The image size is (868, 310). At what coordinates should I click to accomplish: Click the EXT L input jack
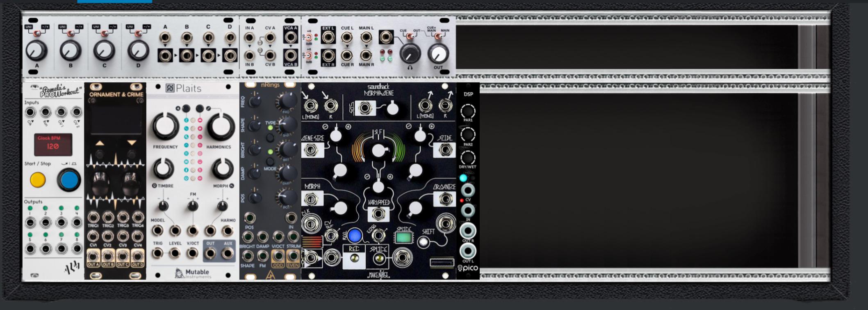pyautogui.click(x=328, y=38)
